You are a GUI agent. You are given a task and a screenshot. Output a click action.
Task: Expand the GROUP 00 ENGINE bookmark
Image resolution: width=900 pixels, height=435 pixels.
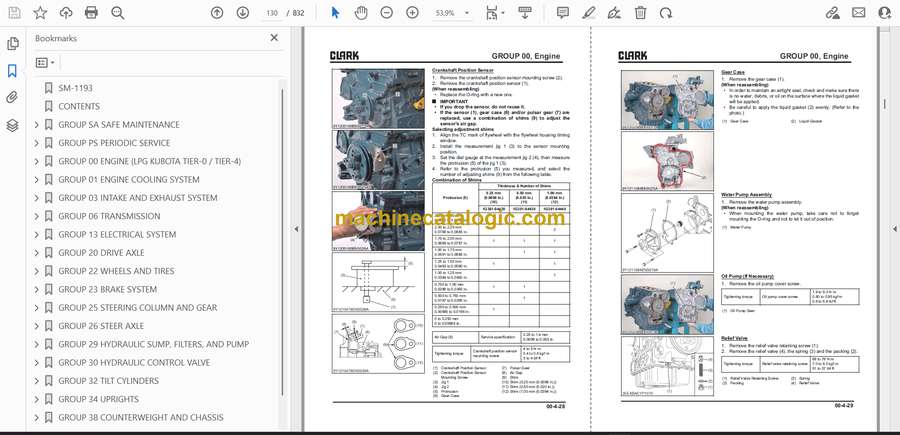pos(36,161)
